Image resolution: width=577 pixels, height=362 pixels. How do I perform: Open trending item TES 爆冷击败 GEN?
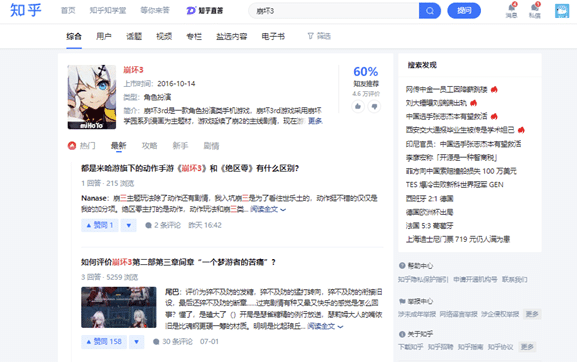pos(454,185)
